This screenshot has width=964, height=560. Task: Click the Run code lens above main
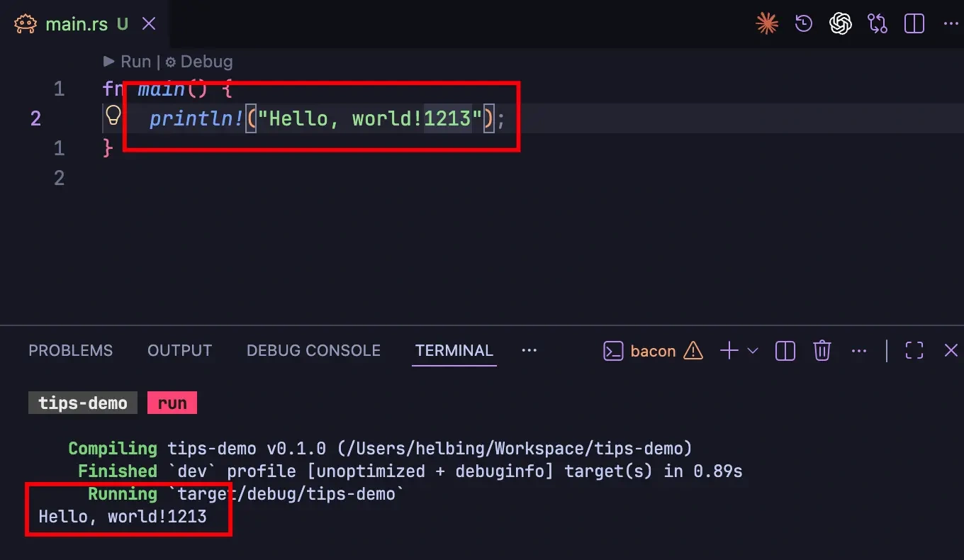128,62
